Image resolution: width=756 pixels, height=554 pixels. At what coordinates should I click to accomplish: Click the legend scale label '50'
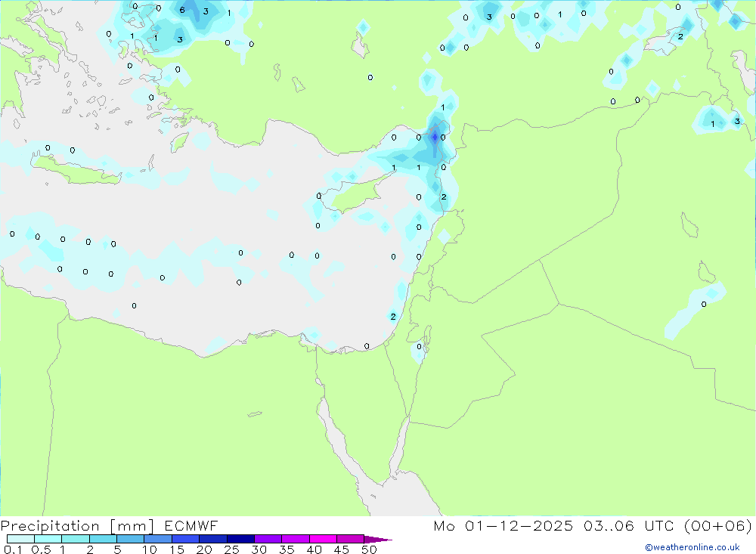(369, 549)
